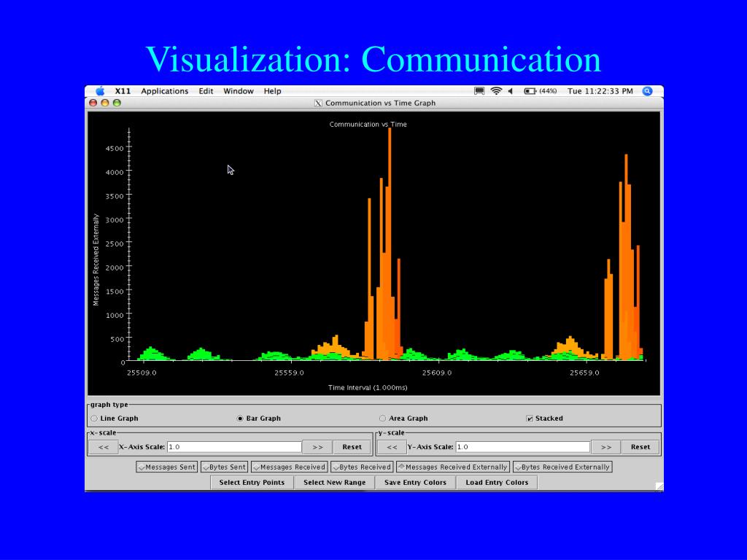Viewport: 747px width, 560px height.
Task: Open the Applications menu
Action: 164,91
